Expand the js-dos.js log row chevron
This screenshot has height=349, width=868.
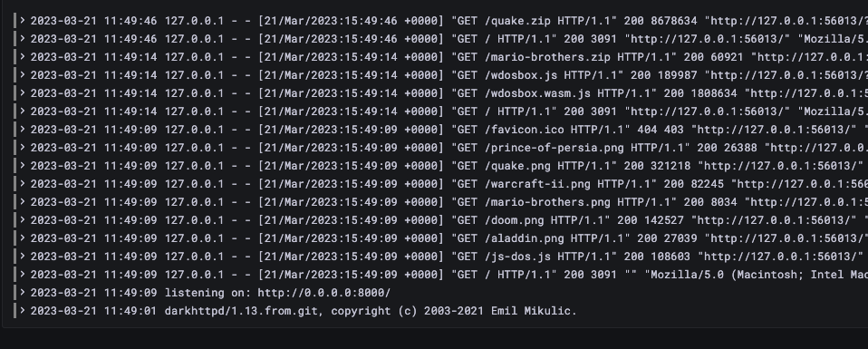[x=23, y=256]
